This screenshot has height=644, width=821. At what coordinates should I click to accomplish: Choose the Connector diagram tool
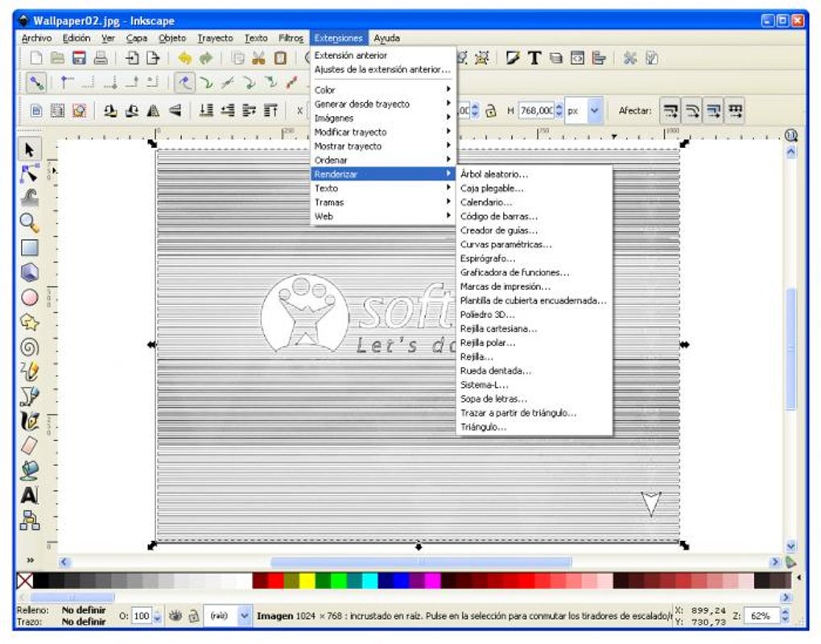tap(29, 520)
